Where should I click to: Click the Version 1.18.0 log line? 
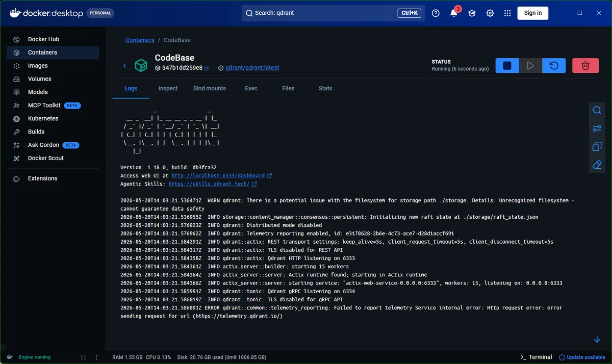pyautogui.click(x=169, y=167)
